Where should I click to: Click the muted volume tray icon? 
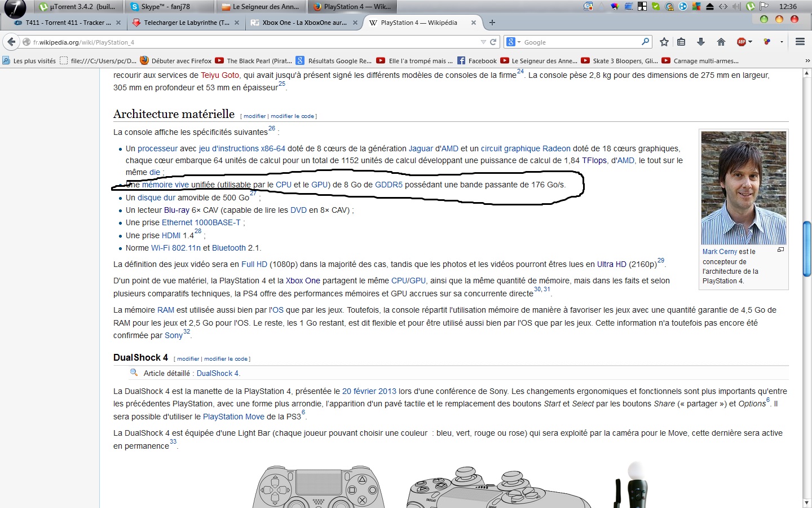click(x=736, y=7)
